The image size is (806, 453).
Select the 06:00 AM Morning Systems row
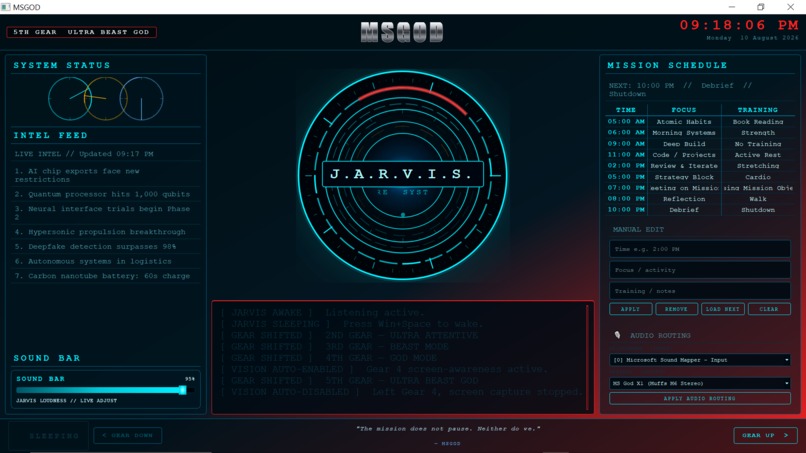700,133
